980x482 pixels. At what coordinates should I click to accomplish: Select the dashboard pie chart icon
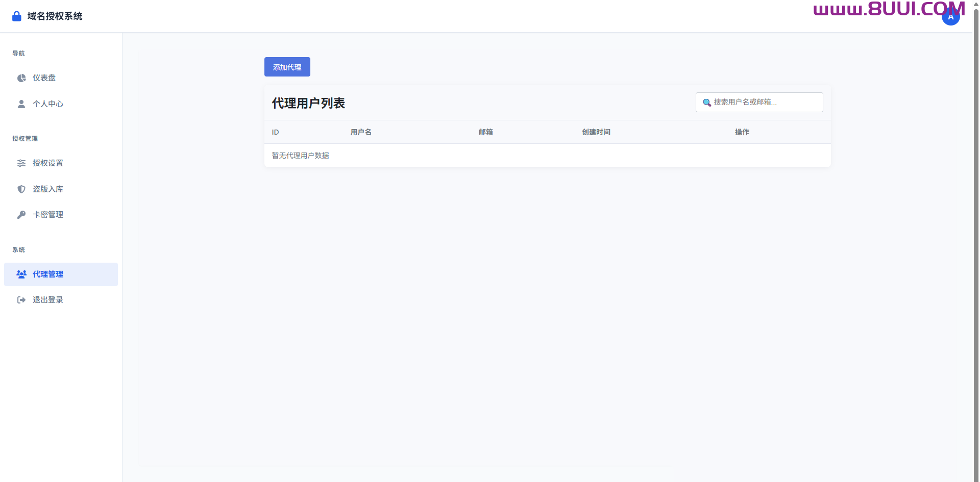coord(21,78)
